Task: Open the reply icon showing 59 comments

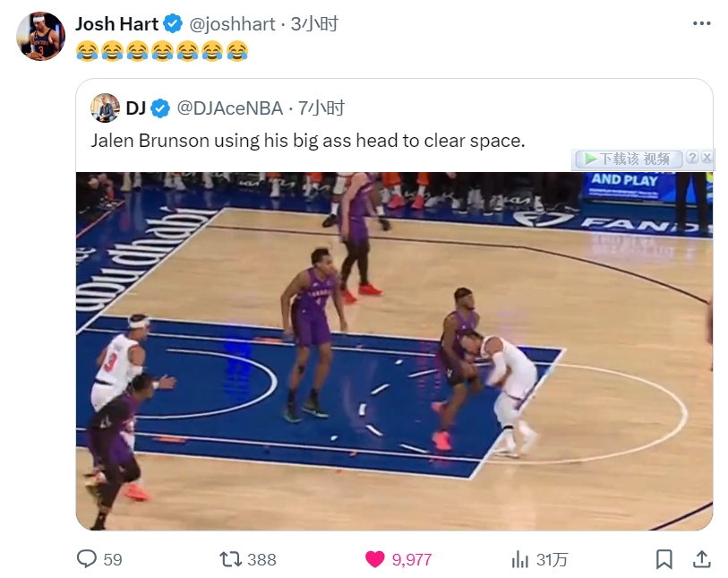Action: [87, 559]
